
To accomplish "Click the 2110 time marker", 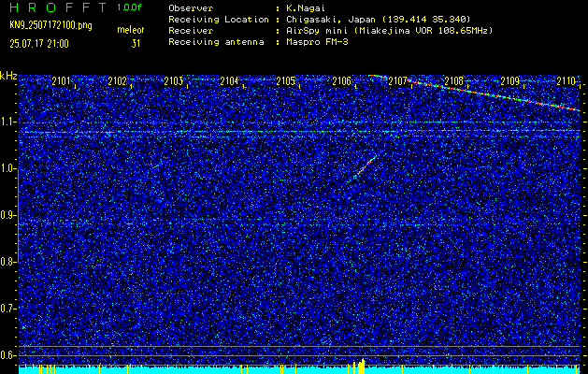I will click(566, 80).
